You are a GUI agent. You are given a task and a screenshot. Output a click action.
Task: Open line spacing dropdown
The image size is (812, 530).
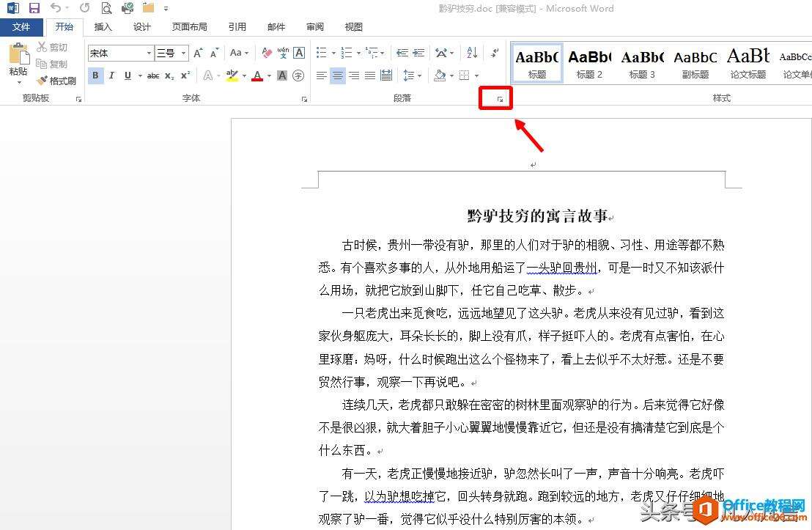[x=412, y=76]
